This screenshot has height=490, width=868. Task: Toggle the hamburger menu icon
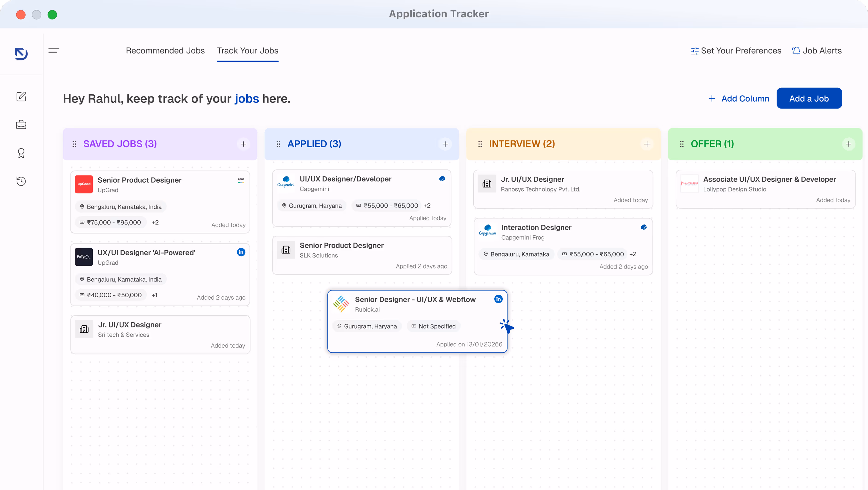tap(54, 50)
